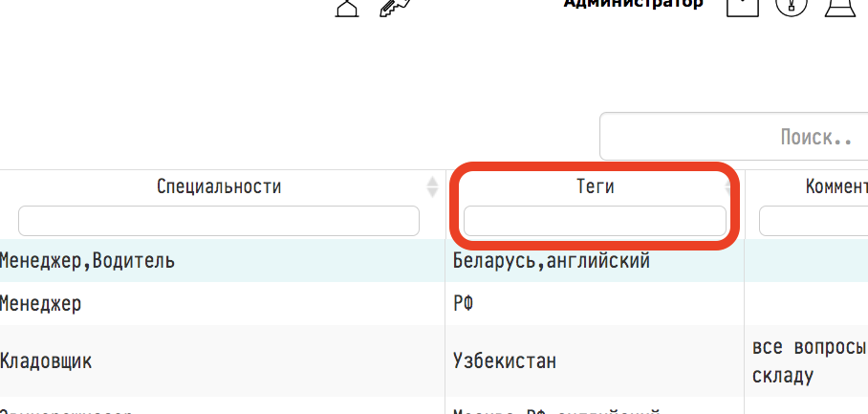Toggle sort arrows on Теги column
Viewport: 868px width, 414px height.
(x=729, y=187)
